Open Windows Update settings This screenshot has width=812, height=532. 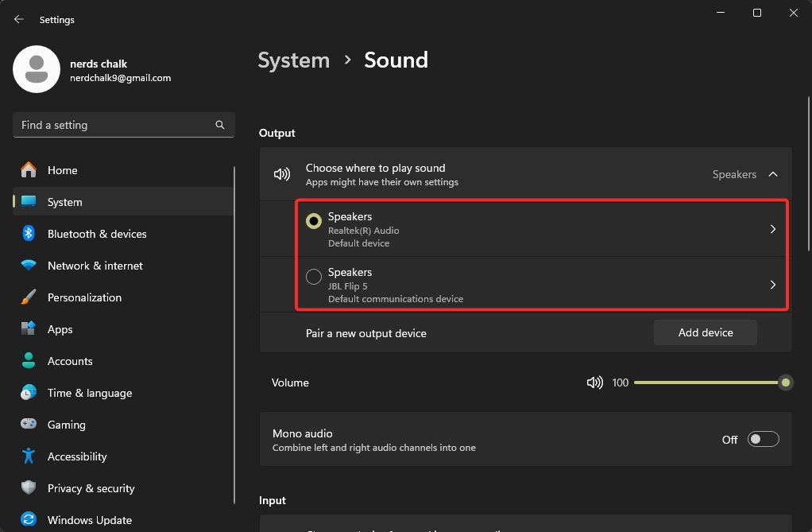[x=89, y=520]
